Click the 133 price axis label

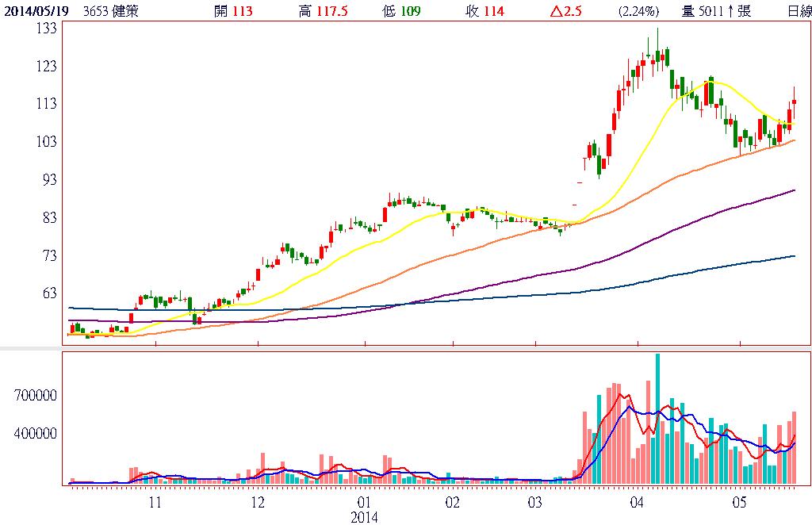tap(47, 28)
